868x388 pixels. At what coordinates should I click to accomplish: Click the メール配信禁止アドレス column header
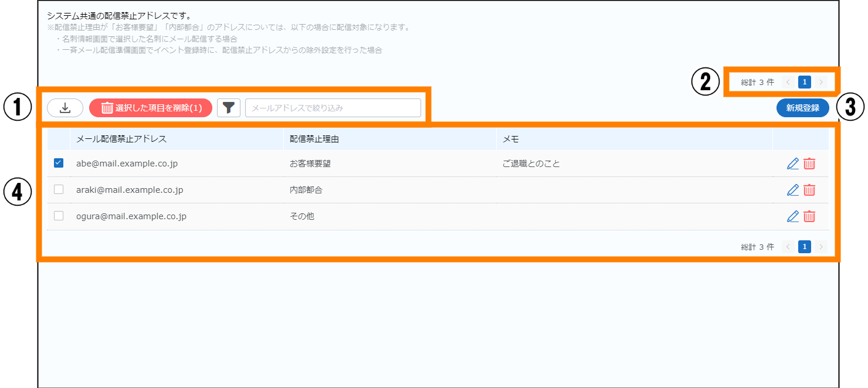coord(121,139)
